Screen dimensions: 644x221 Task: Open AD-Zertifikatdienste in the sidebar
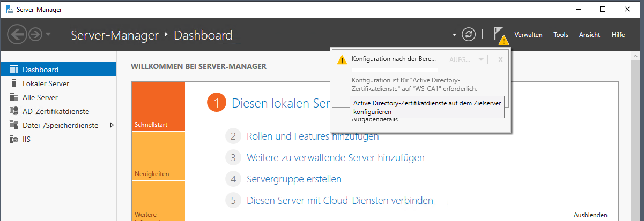click(58, 111)
